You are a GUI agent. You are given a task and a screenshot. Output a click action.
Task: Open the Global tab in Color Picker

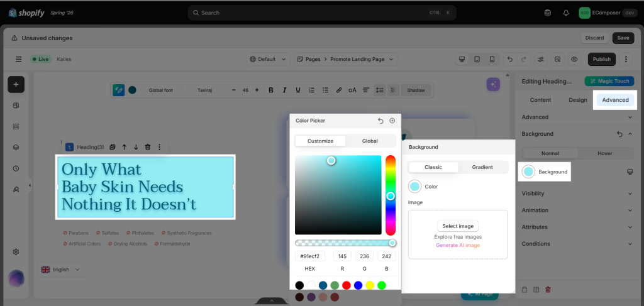pos(370,141)
